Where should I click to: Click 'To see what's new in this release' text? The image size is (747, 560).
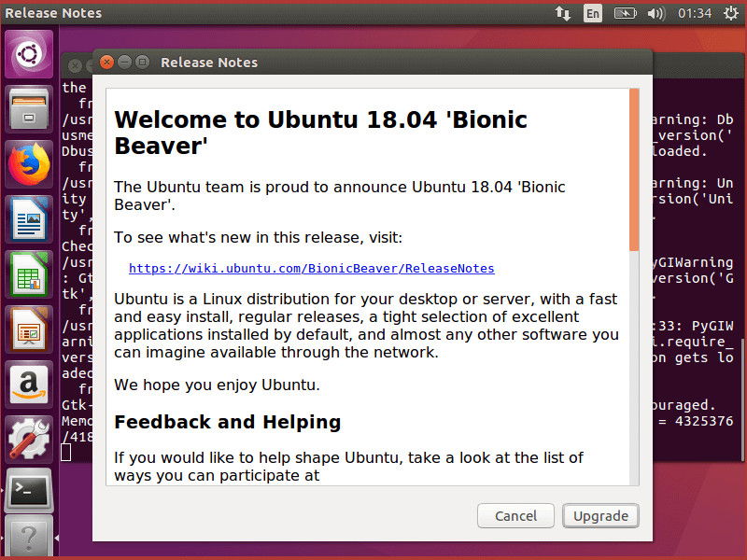[x=259, y=237]
